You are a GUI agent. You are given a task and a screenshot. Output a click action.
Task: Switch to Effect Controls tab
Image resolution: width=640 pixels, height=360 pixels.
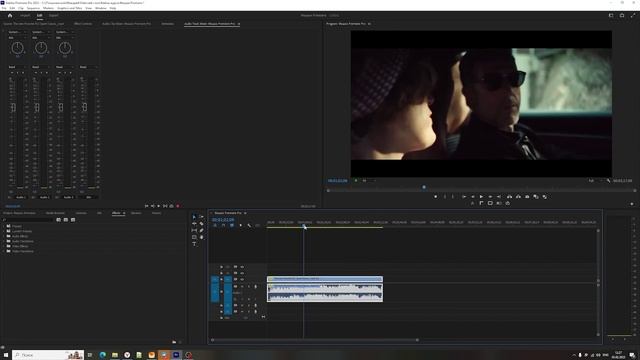pyautogui.click(x=83, y=24)
